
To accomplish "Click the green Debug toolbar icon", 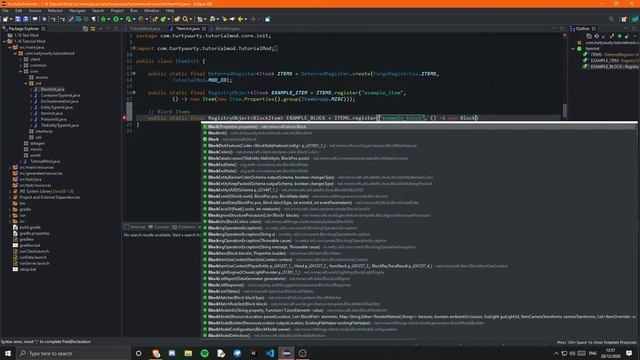I will coord(103,19).
